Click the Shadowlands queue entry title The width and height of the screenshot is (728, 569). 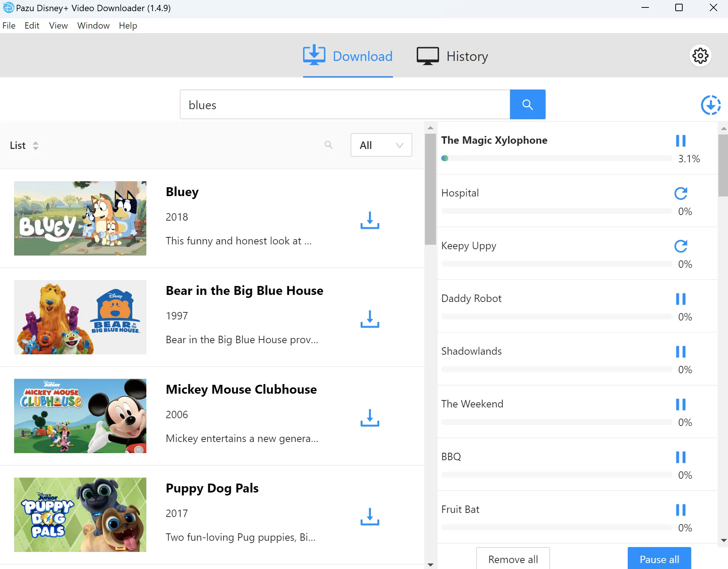click(x=471, y=351)
